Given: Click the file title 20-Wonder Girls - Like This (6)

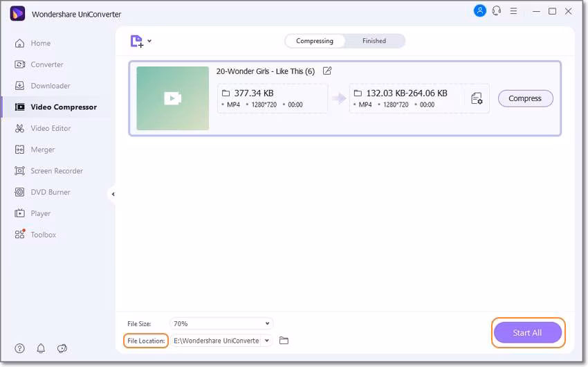Looking at the screenshot, I should click(266, 71).
